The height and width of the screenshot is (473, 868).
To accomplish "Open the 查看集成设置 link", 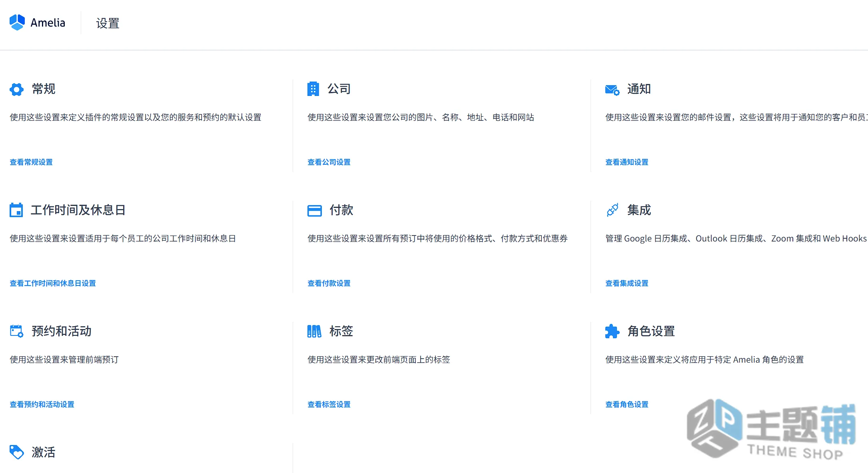I will (x=627, y=283).
